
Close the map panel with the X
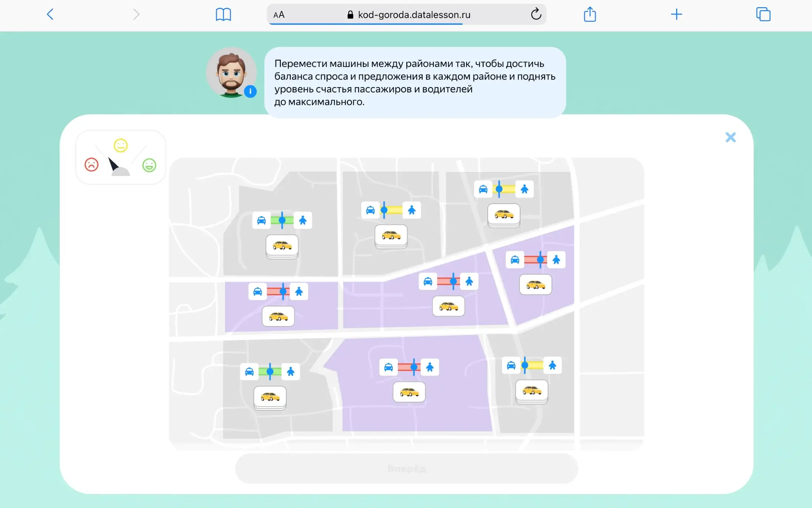[730, 137]
